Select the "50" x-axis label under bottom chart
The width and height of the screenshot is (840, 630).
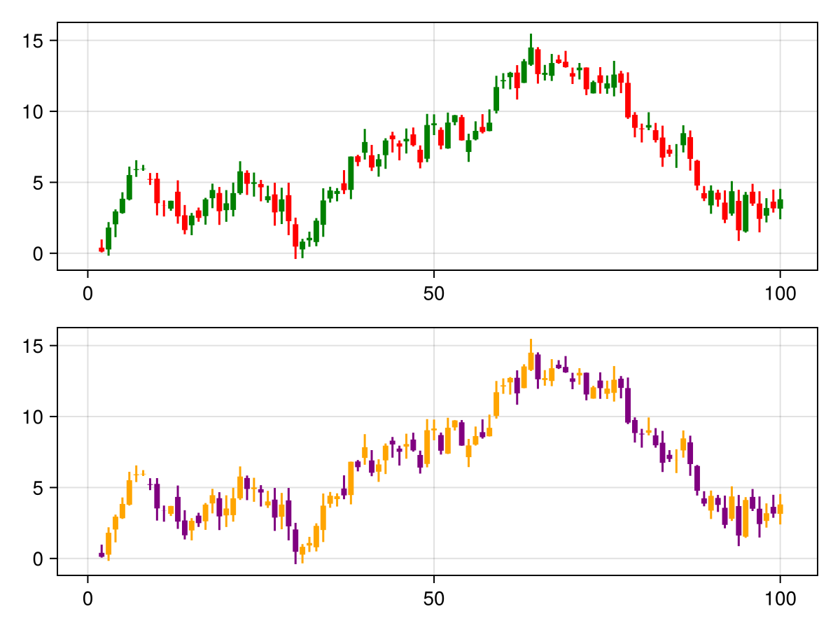pos(434,598)
